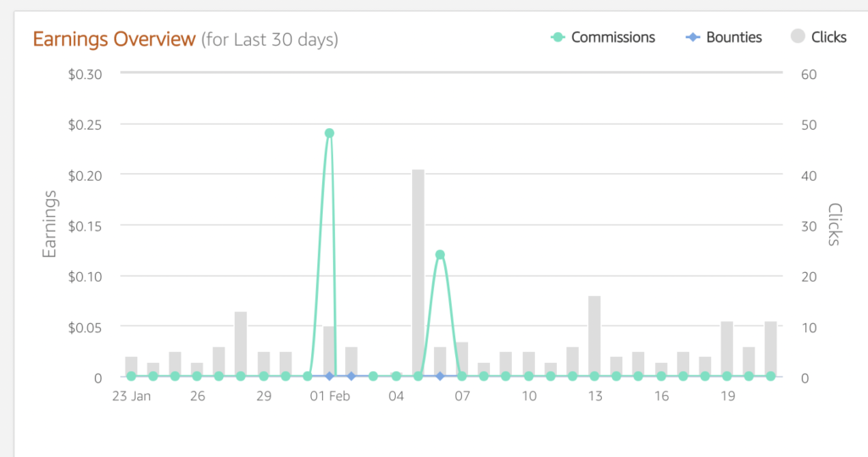Viewport: 868px width, 457px height.
Task: Click the green Commissions legend marker
Action: click(x=558, y=37)
